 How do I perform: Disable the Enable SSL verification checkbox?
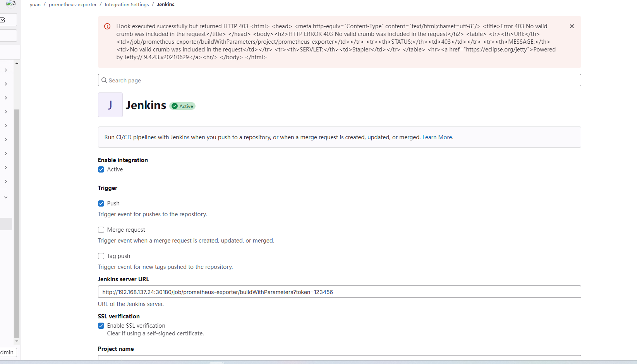tap(101, 326)
